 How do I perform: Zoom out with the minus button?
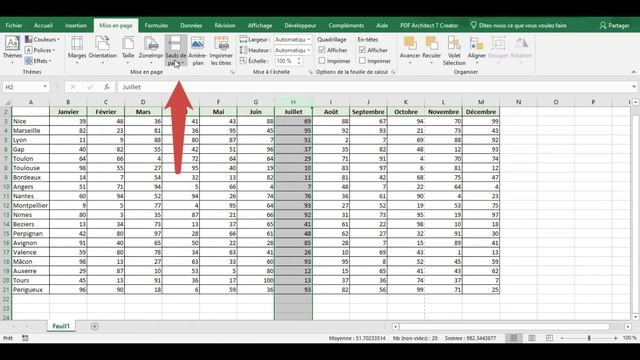(x=562, y=338)
